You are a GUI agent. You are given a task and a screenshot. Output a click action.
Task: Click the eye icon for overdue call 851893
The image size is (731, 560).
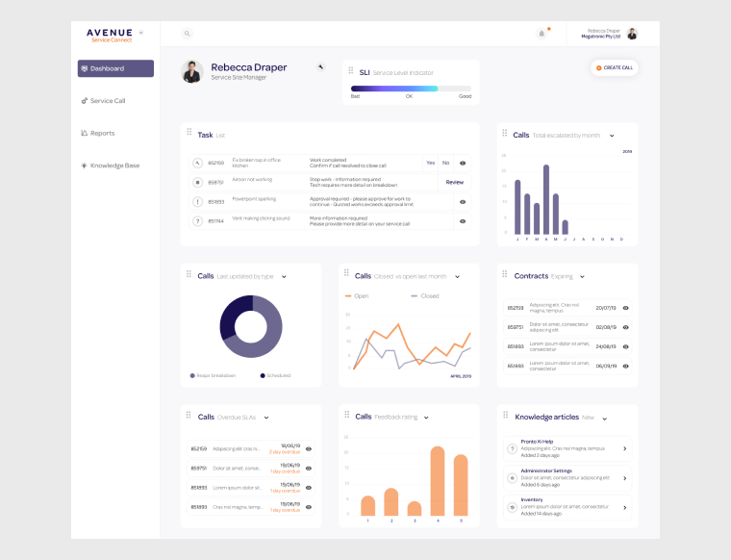[309, 487]
